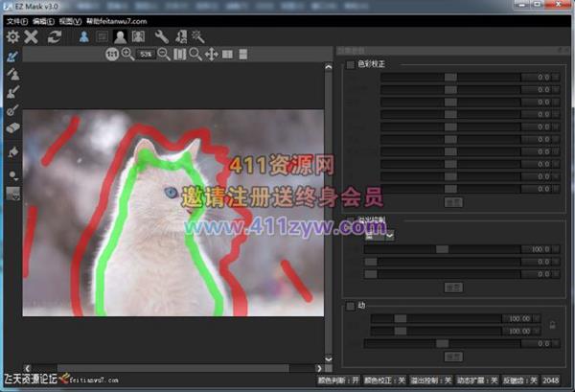This screenshot has width=575, height=392.
Task: Open the settings gear icon
Action: [12, 36]
